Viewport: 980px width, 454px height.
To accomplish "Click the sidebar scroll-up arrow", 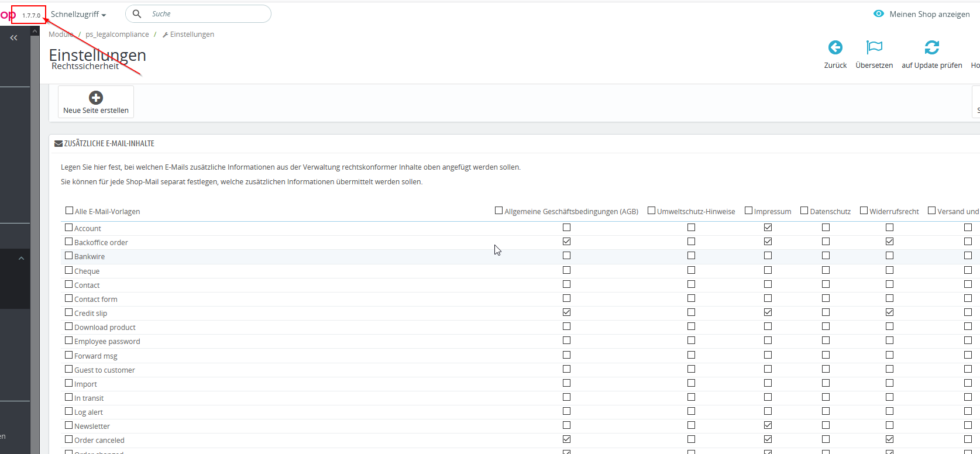I will click(x=35, y=31).
